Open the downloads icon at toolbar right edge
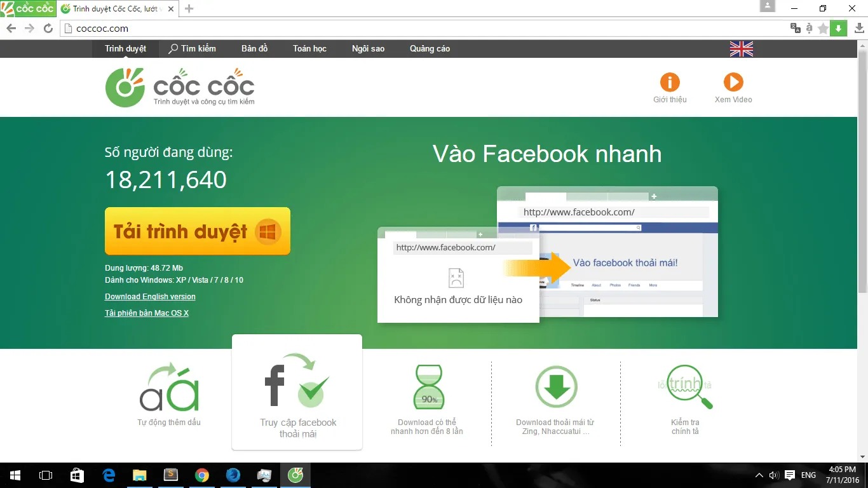The width and height of the screenshot is (868, 488). point(859,28)
